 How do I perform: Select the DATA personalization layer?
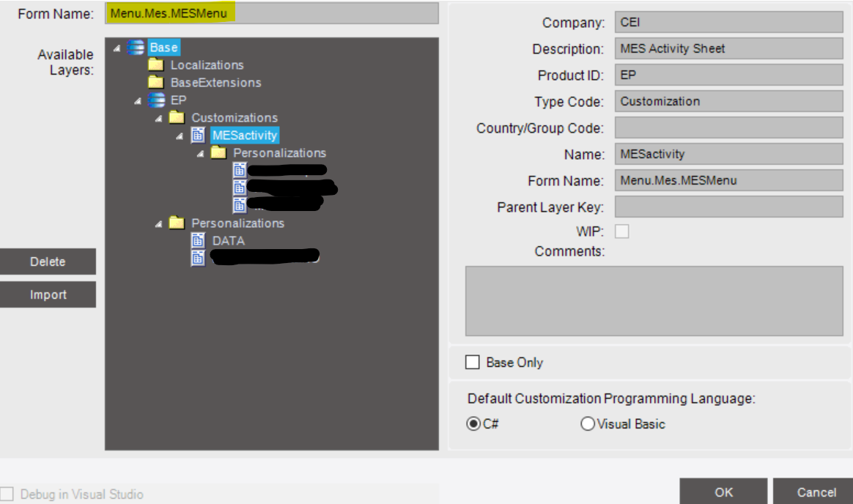(229, 240)
